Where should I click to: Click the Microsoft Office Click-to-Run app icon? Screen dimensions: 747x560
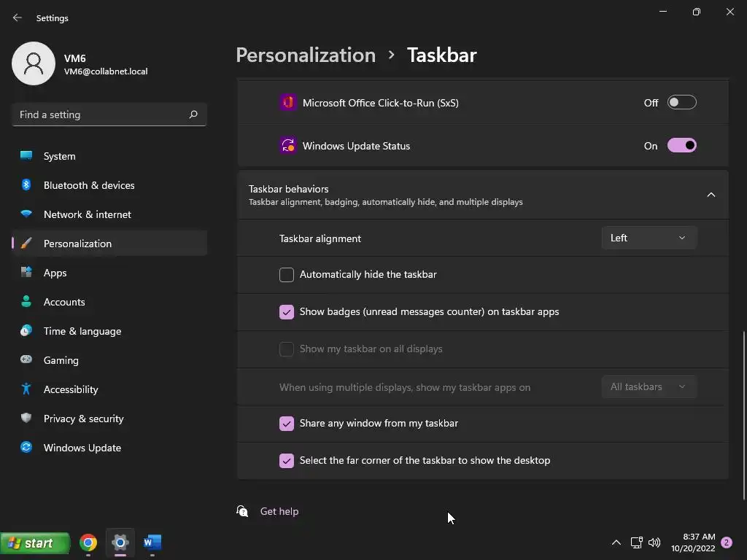287,102
